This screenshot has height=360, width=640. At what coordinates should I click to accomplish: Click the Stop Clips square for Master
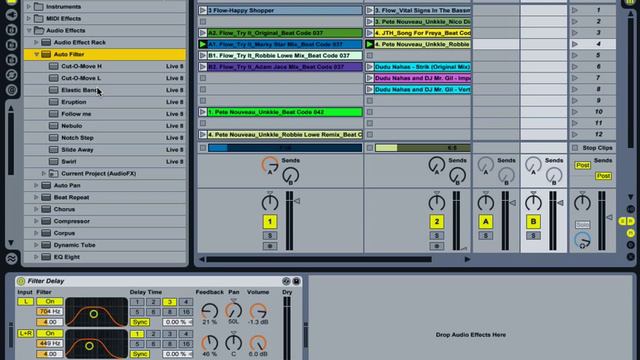(575, 148)
